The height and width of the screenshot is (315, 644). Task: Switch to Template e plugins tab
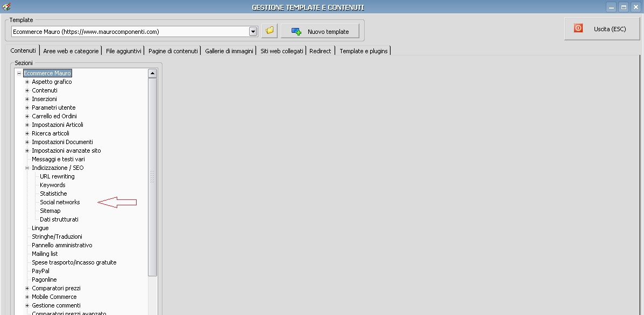363,51
